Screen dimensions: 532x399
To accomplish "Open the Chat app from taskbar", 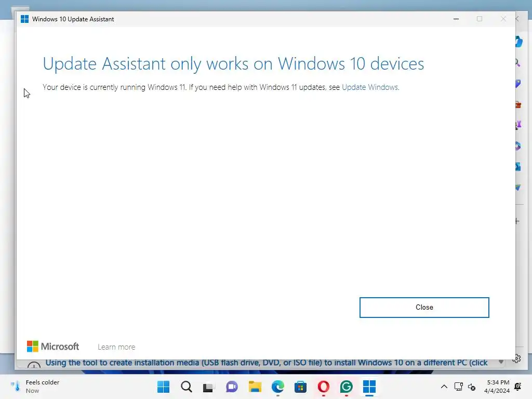I will tap(232, 387).
